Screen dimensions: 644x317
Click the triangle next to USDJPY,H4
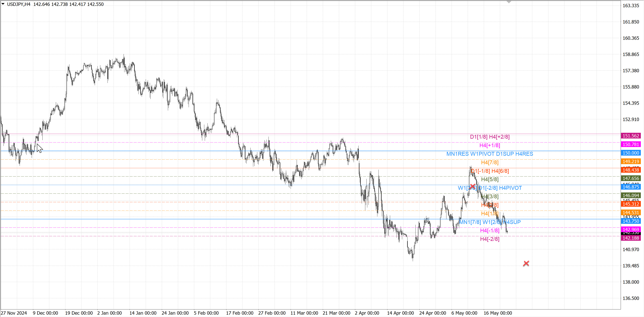(x=3, y=4)
